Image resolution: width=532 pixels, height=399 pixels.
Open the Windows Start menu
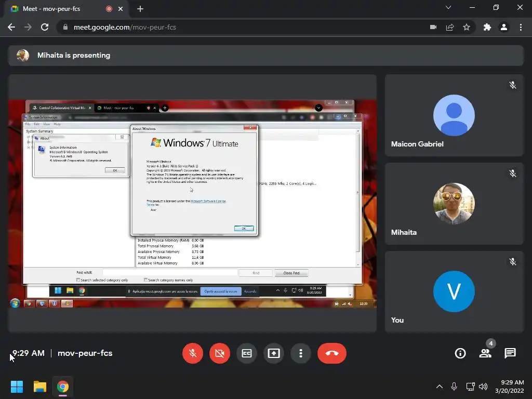(17, 387)
